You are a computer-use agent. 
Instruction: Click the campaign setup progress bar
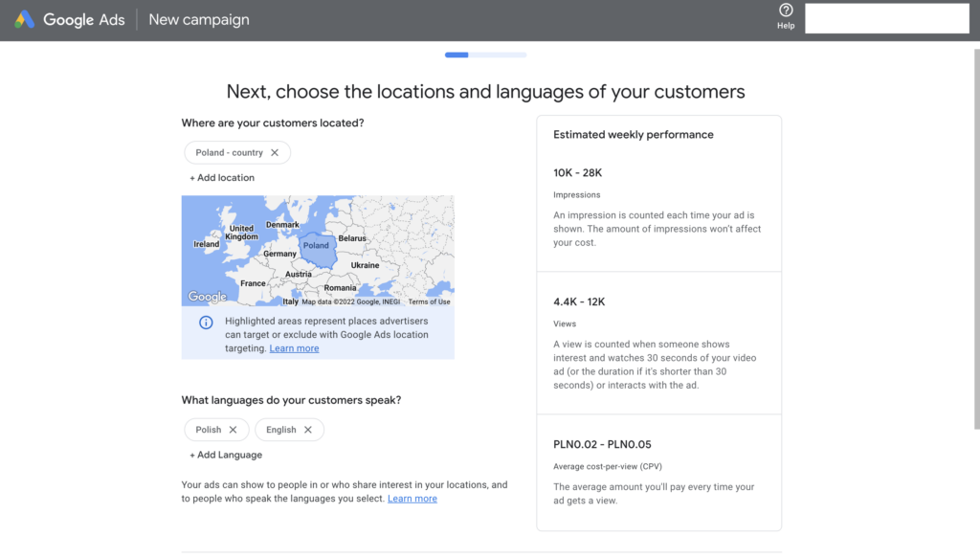485,55
